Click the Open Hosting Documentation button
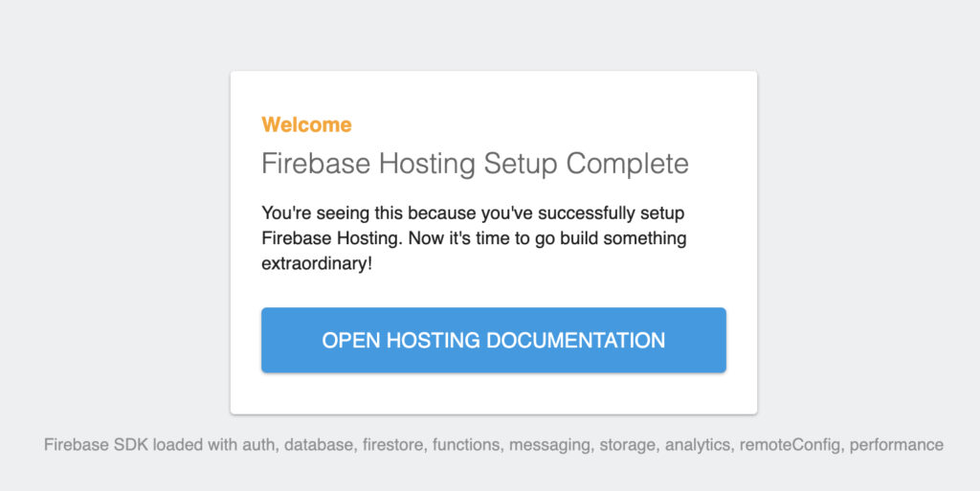980x491 pixels. click(x=493, y=340)
